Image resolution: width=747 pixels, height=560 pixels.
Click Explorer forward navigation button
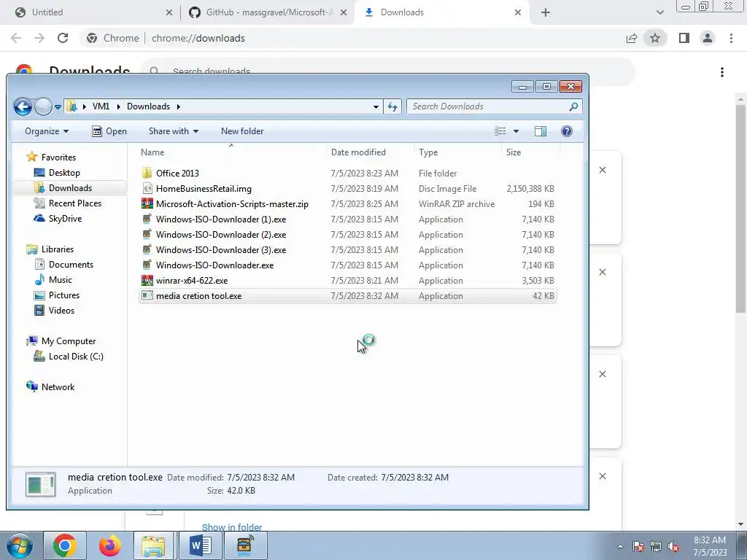[43, 106]
